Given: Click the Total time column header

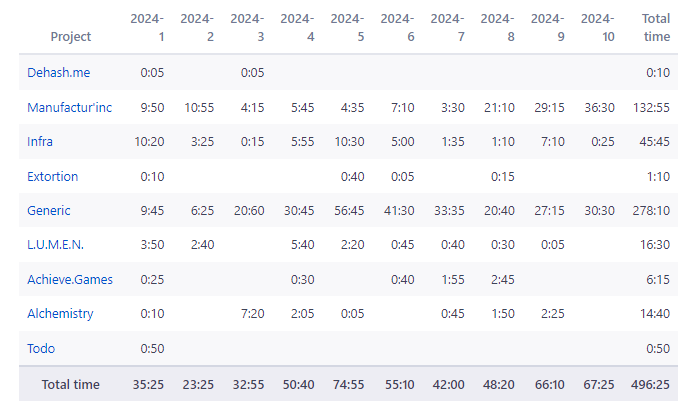Looking at the screenshot, I should point(656,28).
